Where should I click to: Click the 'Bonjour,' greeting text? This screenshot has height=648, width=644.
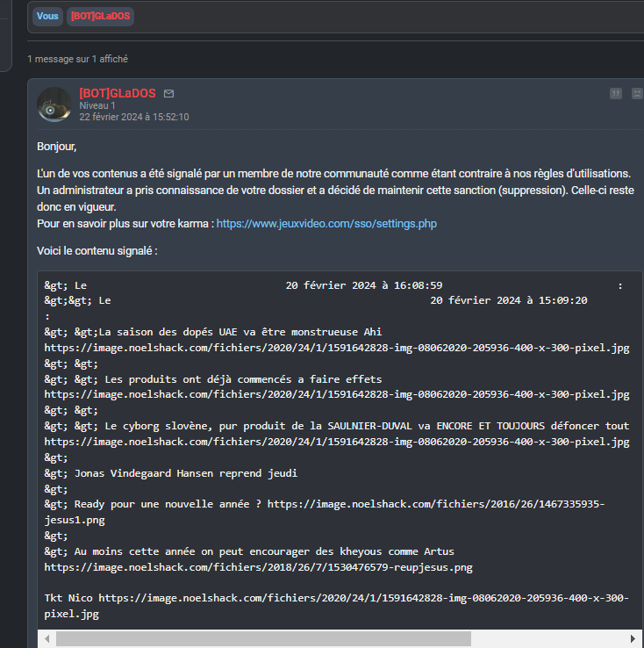(x=57, y=146)
